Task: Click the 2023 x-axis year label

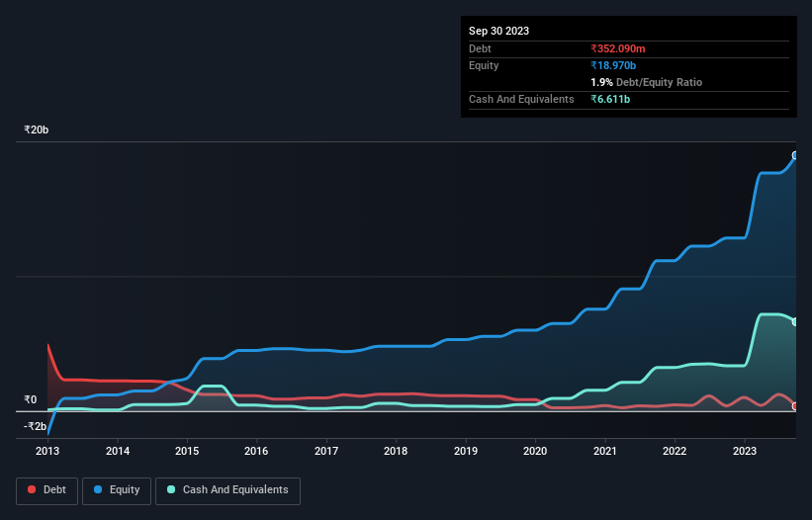Action: [744, 451]
